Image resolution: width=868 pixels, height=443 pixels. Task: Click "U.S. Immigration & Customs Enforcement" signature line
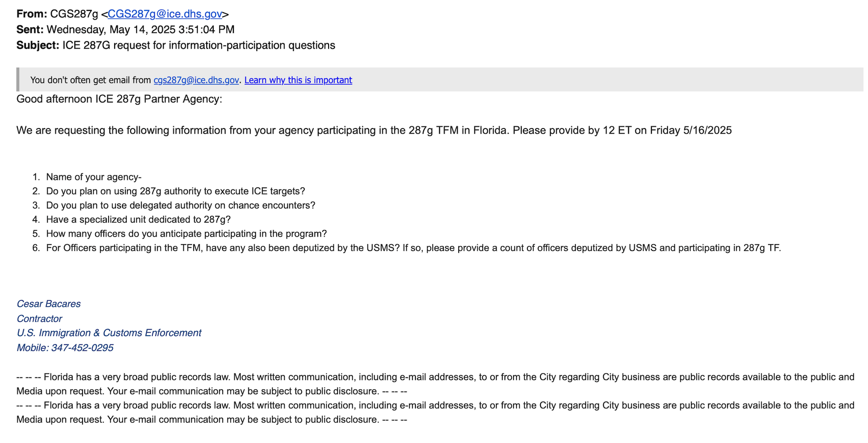(109, 333)
